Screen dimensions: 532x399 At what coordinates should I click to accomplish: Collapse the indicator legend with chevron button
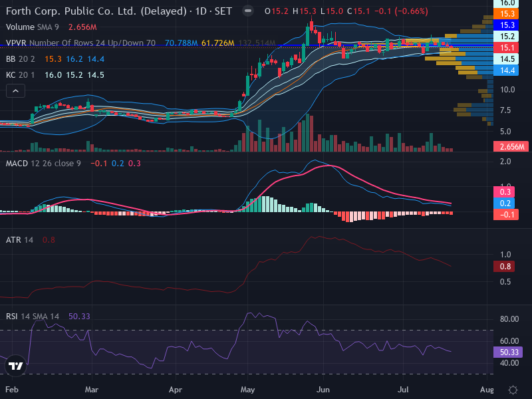pos(15,91)
